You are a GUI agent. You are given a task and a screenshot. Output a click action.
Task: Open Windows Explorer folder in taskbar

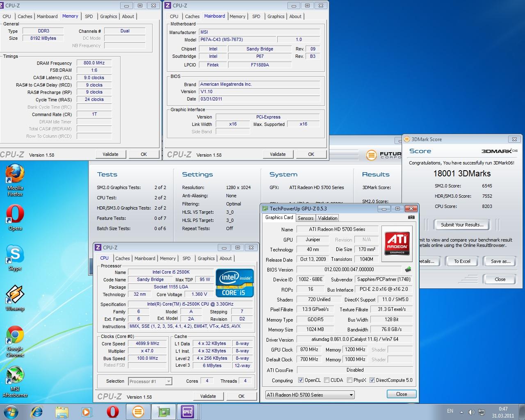point(62,412)
